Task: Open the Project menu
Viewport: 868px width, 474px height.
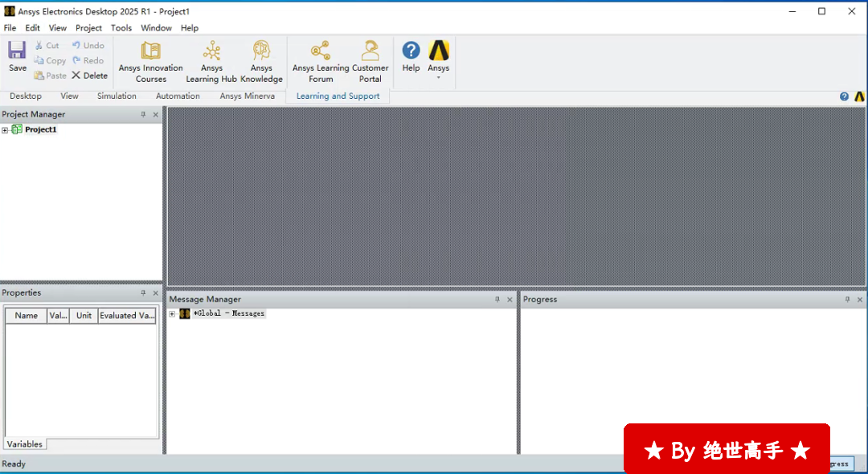Action: point(88,27)
